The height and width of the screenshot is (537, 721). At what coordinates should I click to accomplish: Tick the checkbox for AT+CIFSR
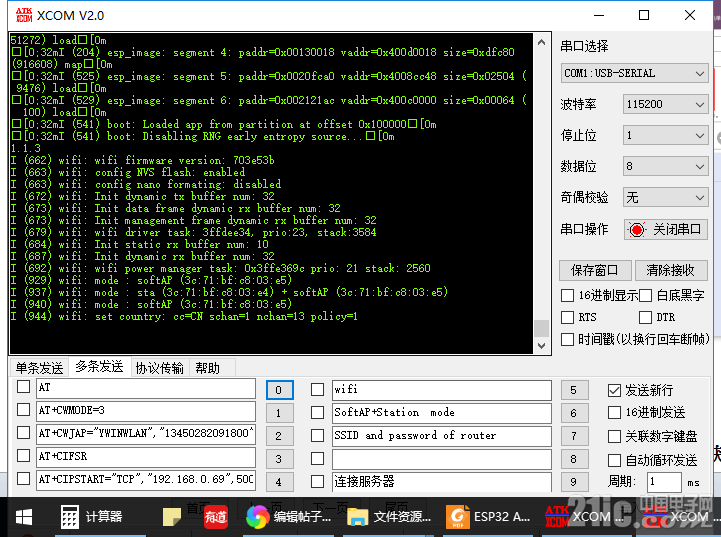[23, 456]
